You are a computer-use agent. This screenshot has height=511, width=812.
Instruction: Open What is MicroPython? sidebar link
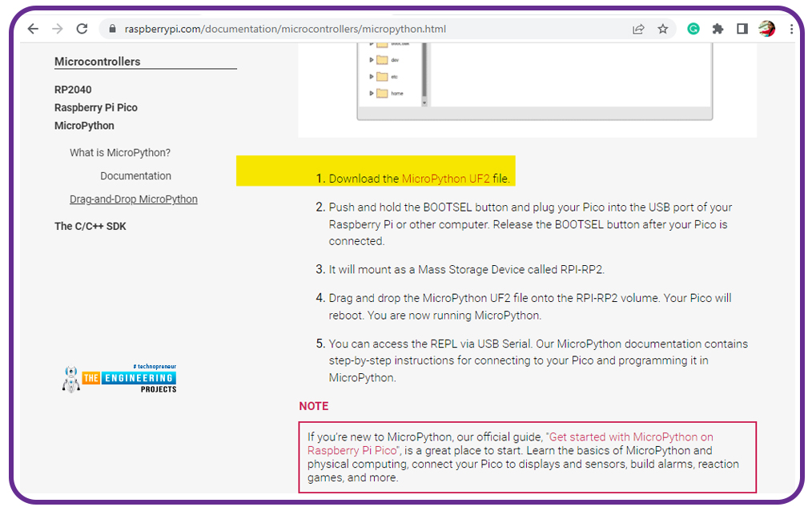point(120,153)
